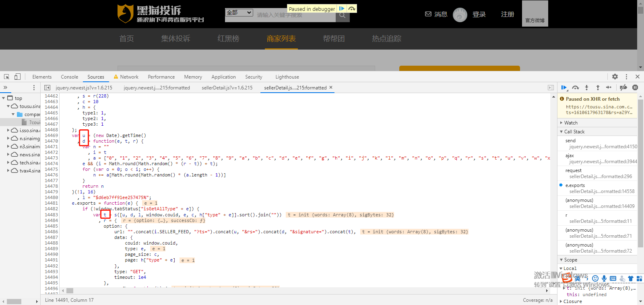Open the 全部 category dropdown
Screen dimensions: 644x305
pyautogui.click(x=239, y=12)
